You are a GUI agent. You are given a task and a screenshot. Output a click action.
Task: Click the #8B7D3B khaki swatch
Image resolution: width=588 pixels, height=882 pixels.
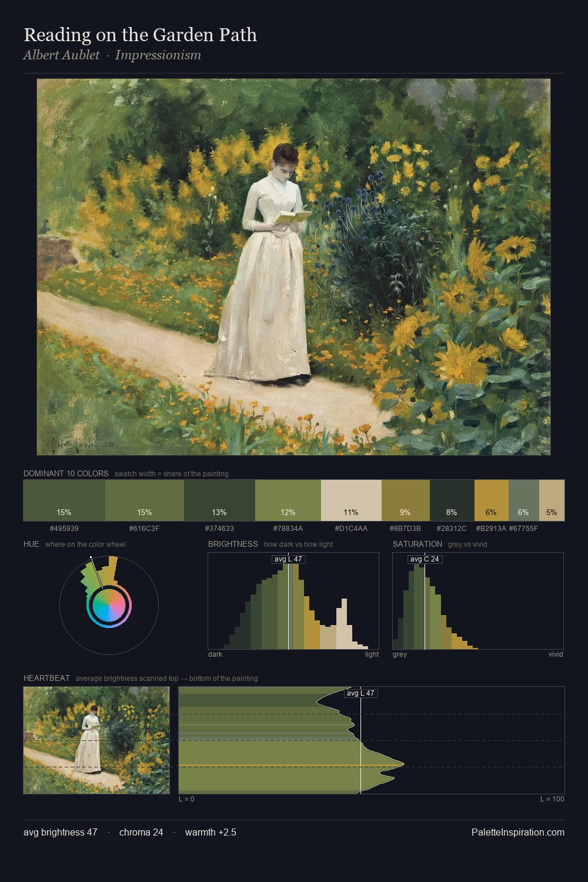click(406, 500)
